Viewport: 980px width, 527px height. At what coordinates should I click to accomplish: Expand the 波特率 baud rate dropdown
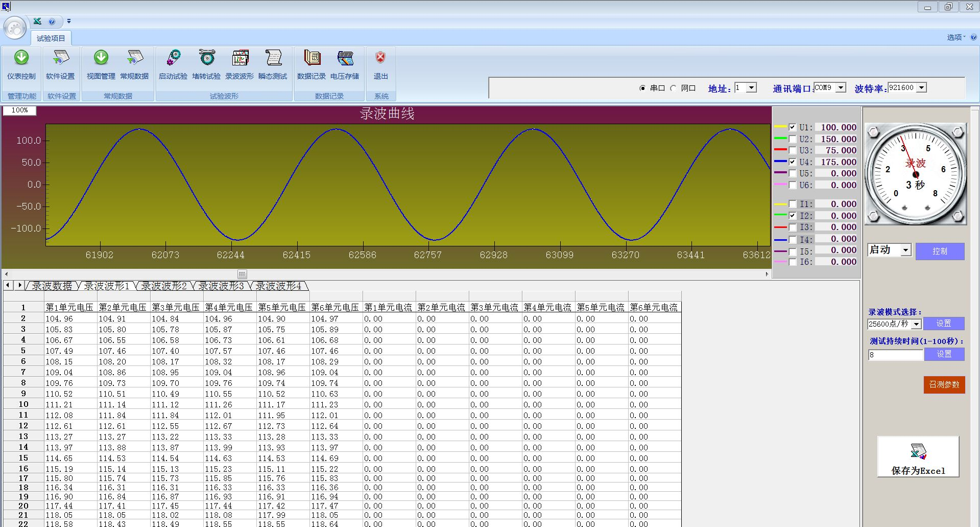point(921,88)
